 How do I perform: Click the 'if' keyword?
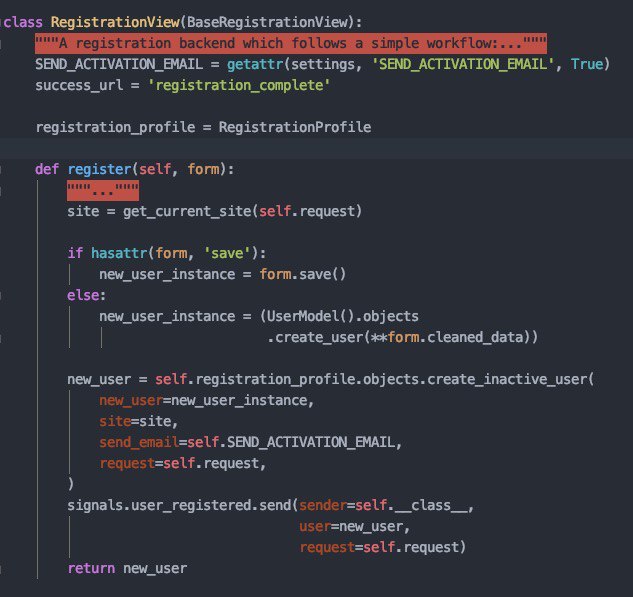(75, 253)
